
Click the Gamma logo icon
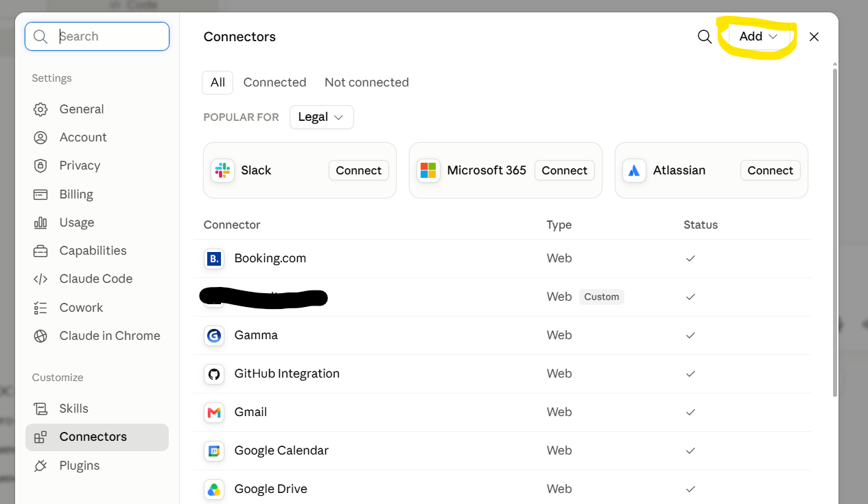coord(214,336)
